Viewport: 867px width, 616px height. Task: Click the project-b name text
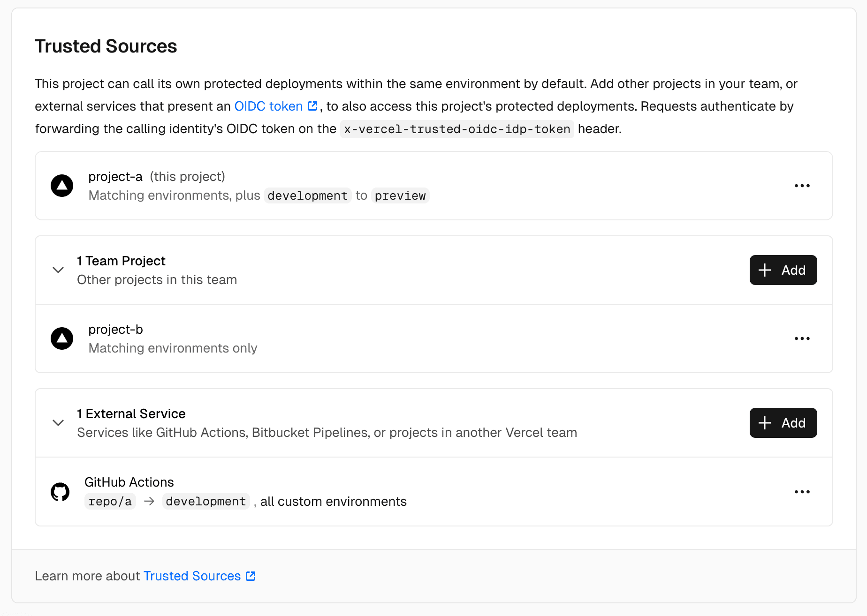115,330
